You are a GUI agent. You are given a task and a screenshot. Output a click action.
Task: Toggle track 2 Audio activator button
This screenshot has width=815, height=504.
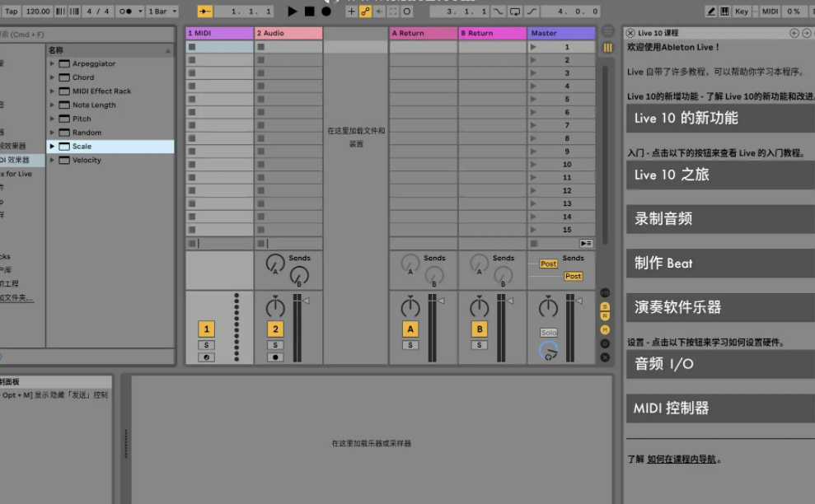(x=275, y=329)
